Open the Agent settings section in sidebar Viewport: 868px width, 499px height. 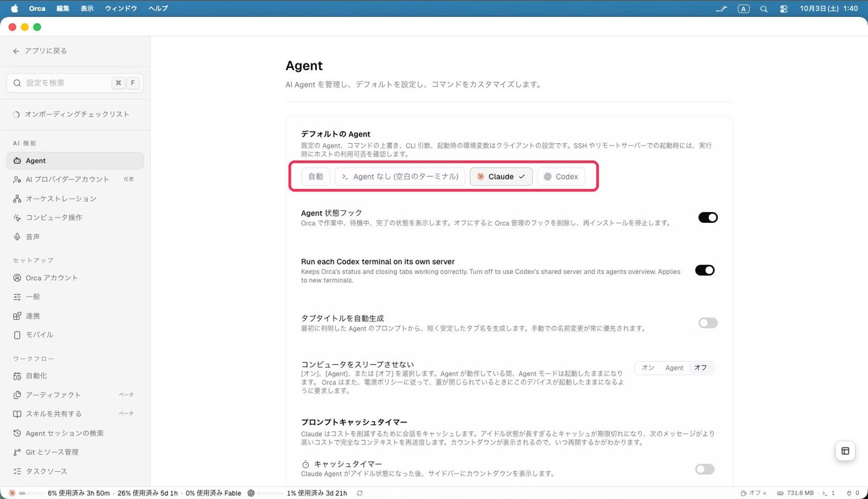coord(75,161)
